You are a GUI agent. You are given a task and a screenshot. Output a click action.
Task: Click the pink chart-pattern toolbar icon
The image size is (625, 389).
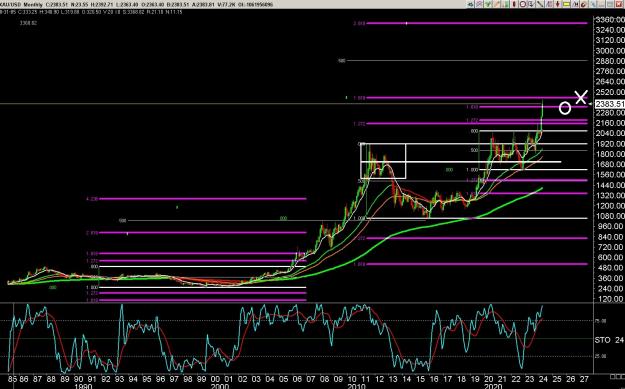coord(549,4)
